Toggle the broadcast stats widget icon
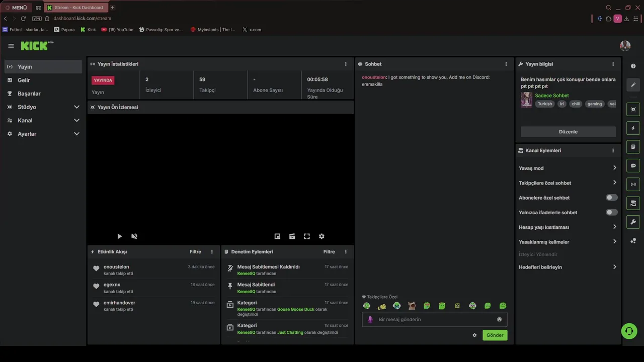The height and width of the screenshot is (362, 644). 633,185
